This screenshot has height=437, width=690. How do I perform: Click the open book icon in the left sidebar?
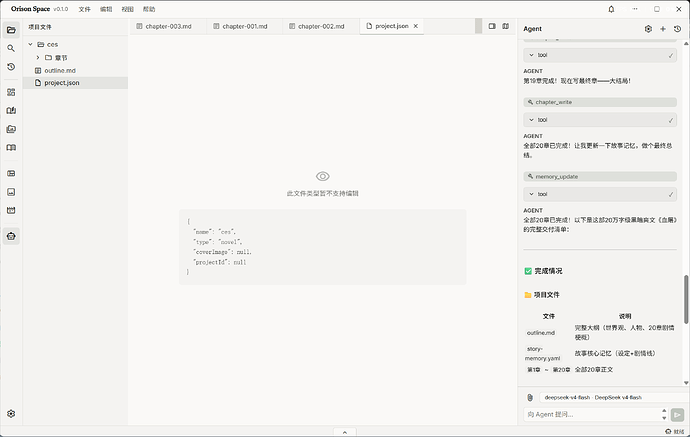point(11,147)
